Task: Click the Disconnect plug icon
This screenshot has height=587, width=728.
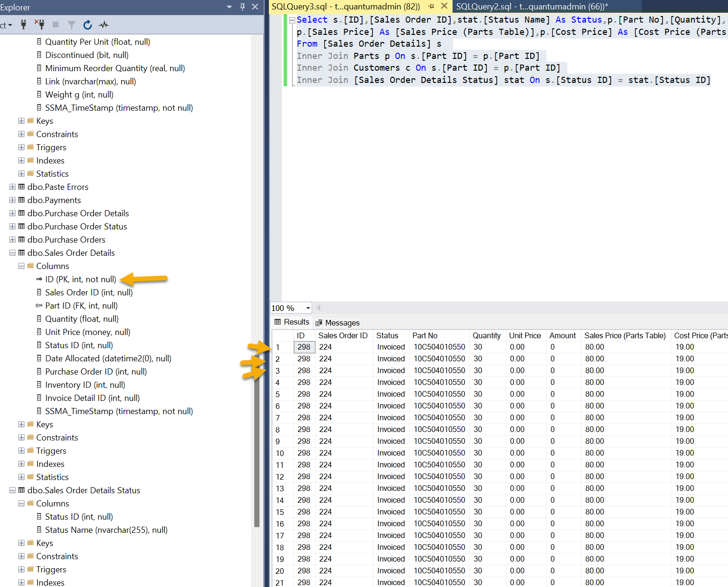Action: tap(40, 25)
